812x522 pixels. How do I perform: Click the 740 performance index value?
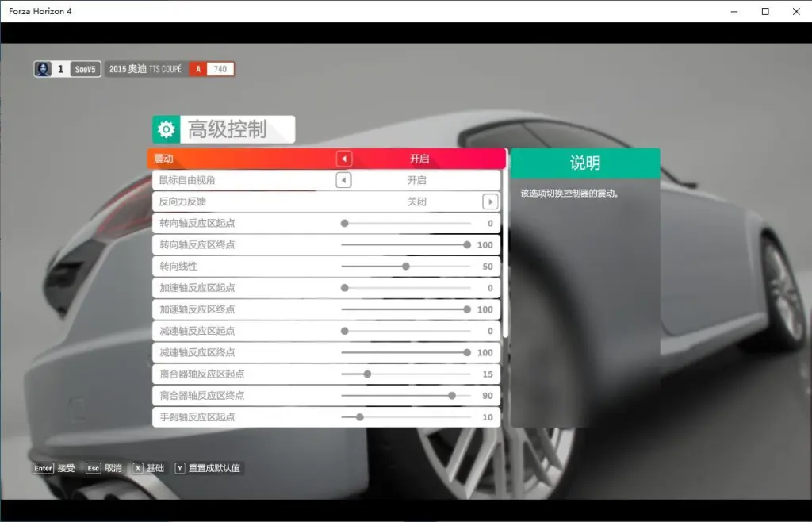click(220, 69)
